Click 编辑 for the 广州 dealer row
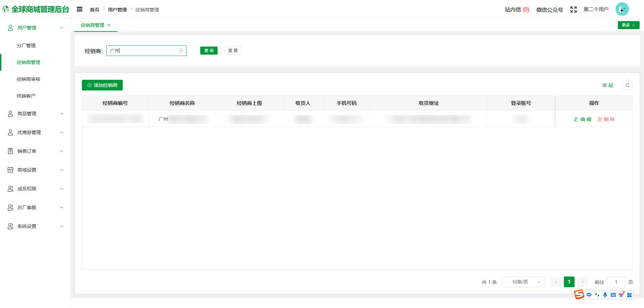The height and width of the screenshot is (308, 644). tap(583, 119)
